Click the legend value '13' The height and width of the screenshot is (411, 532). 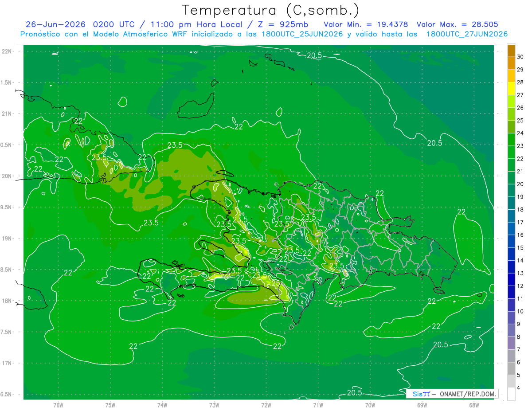pyautogui.click(x=520, y=274)
